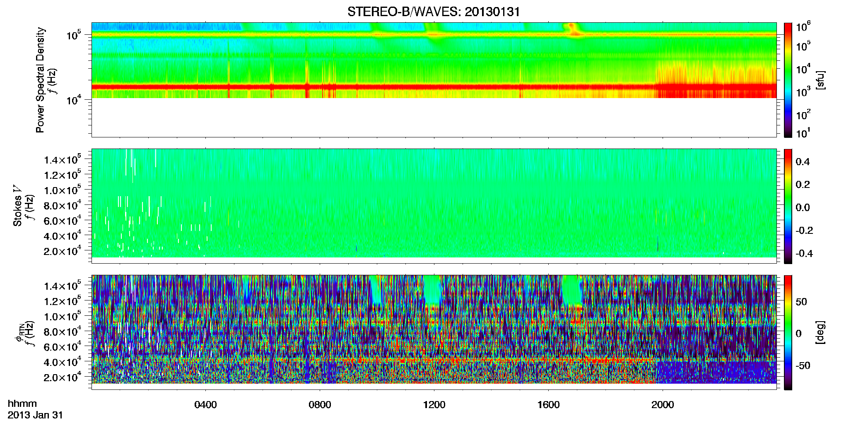Click the 10^6 colorbar tick label
The width and height of the screenshot is (868, 447).
(x=803, y=27)
